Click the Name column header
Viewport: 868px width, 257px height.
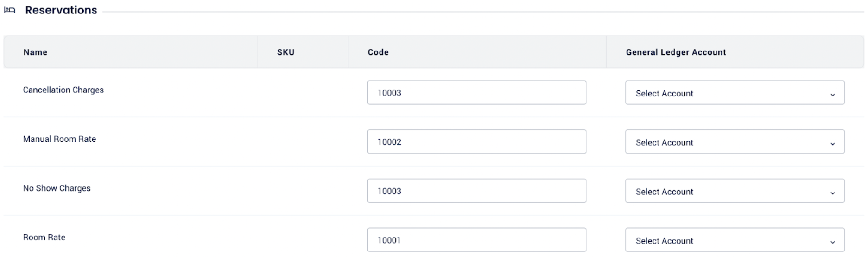[36, 52]
